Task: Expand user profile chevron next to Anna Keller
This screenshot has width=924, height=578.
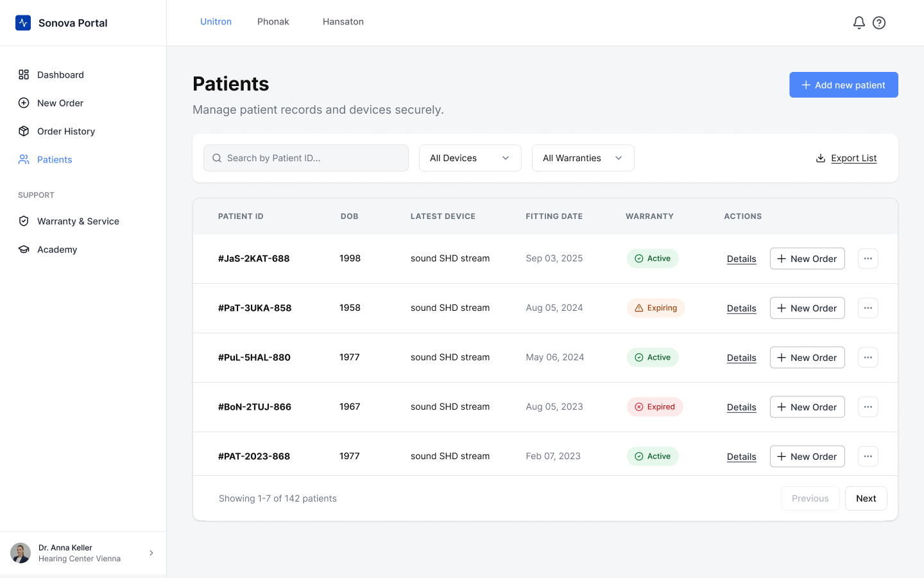Action: [151, 553]
